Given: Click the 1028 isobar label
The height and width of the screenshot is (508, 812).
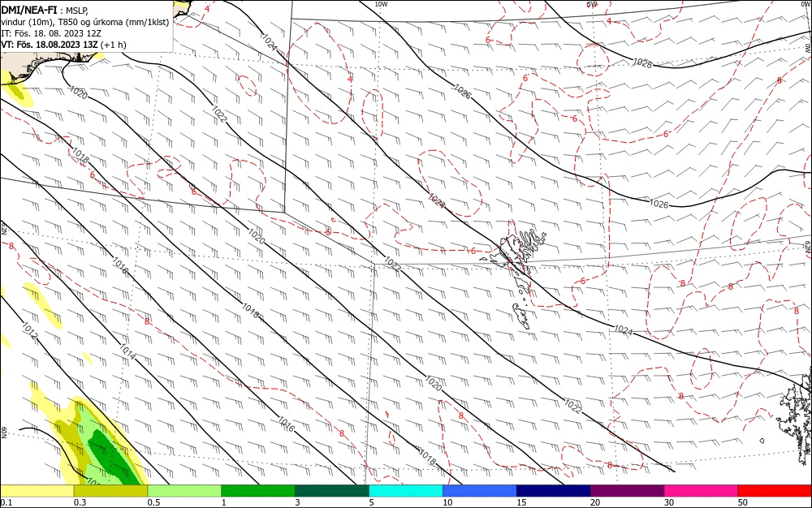Looking at the screenshot, I should point(642,63).
